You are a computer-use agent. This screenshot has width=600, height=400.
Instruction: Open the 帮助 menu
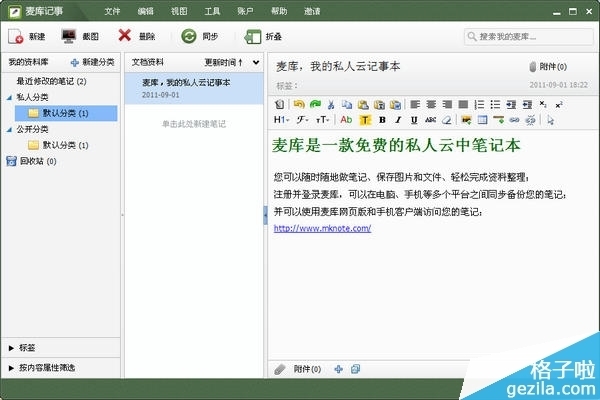coord(279,11)
